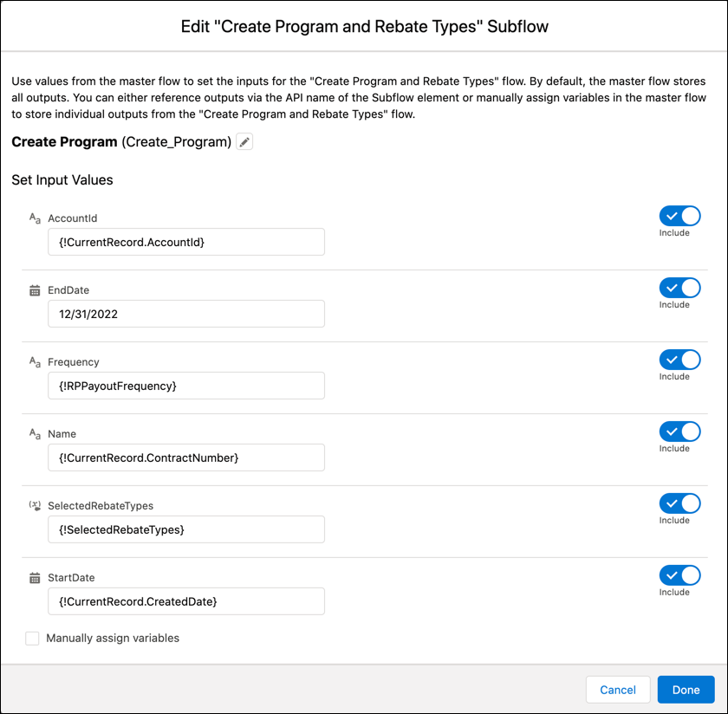This screenshot has width=728, height=714.
Task: Check the Manually assign variables checkbox
Action: coord(32,638)
